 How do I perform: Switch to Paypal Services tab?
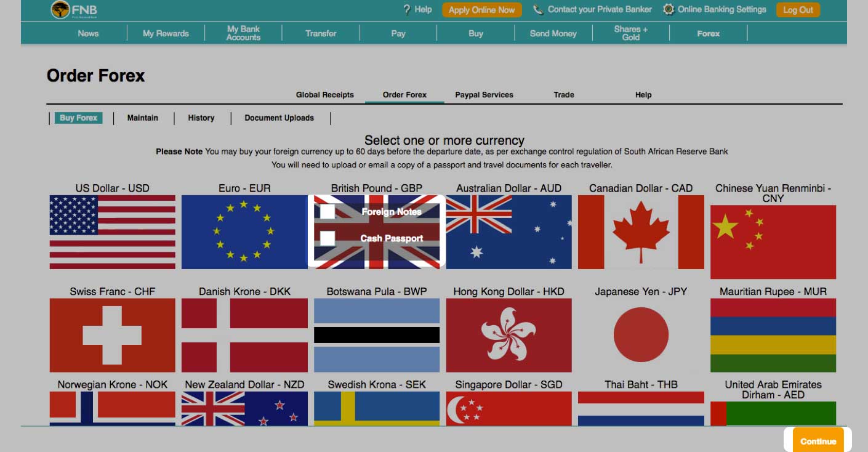(x=484, y=95)
